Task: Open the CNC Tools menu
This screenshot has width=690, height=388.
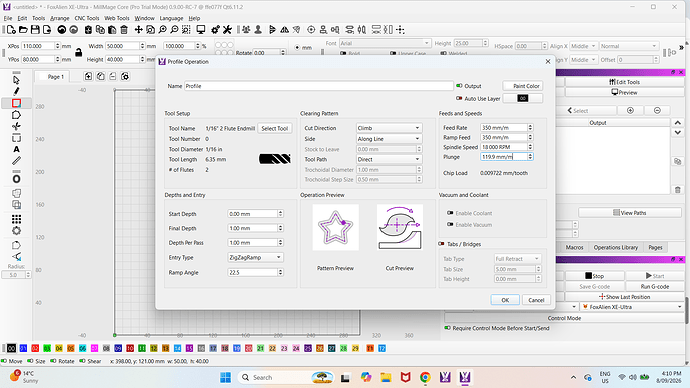Action: pos(87,18)
